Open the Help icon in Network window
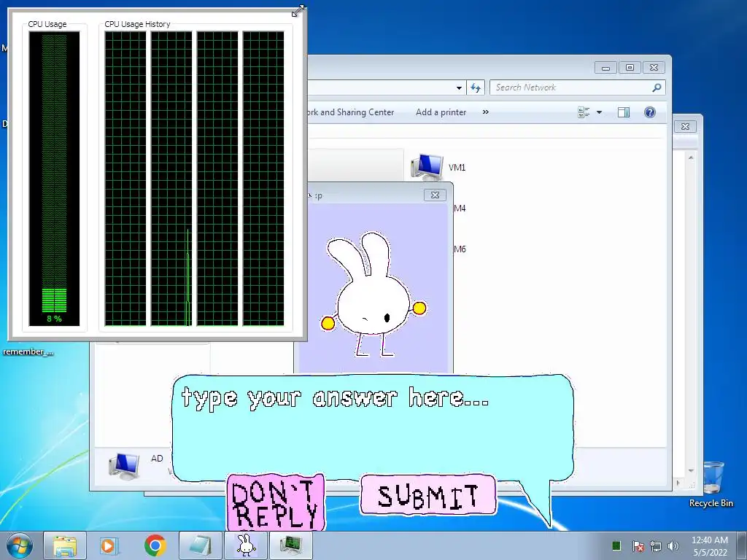The image size is (747, 560). click(x=649, y=112)
